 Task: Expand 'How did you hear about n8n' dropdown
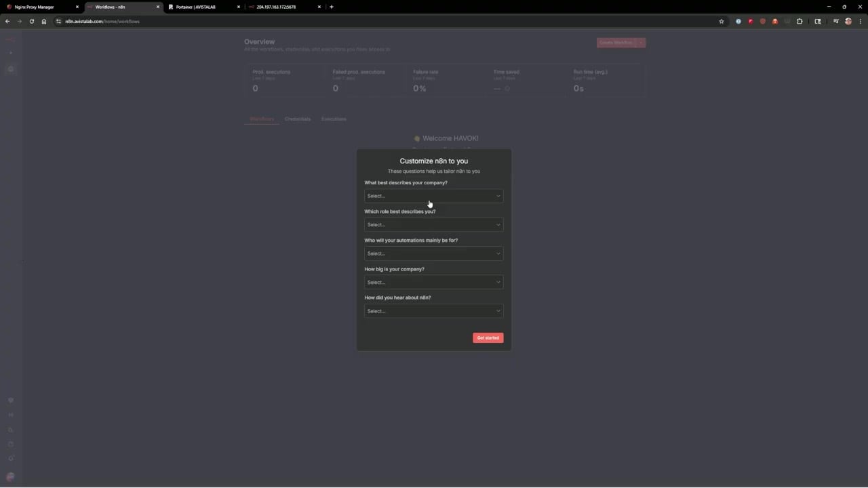point(433,311)
